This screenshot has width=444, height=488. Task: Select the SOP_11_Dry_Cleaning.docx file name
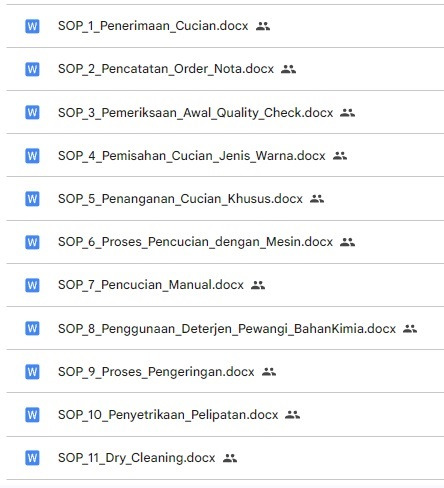tap(137, 458)
